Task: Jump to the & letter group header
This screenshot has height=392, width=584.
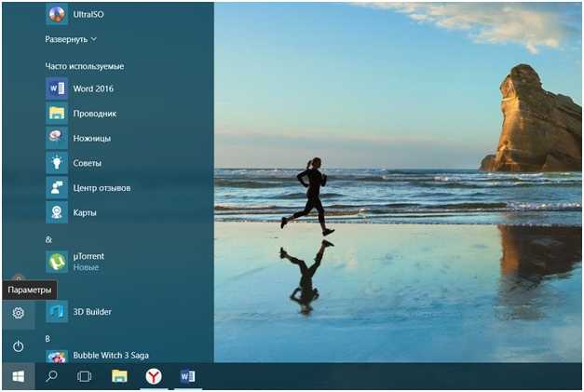Action: (x=48, y=239)
